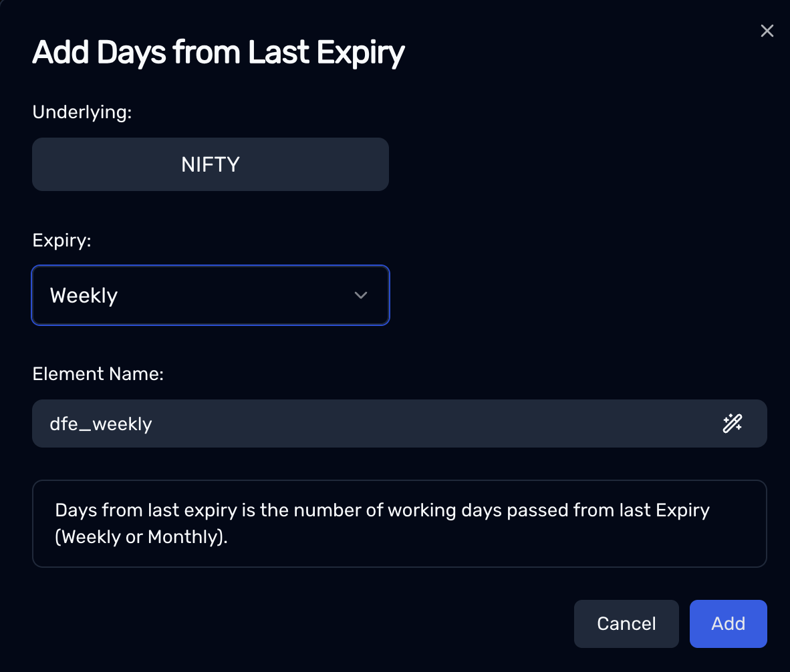Close the dialog using the X icon

[x=767, y=31]
